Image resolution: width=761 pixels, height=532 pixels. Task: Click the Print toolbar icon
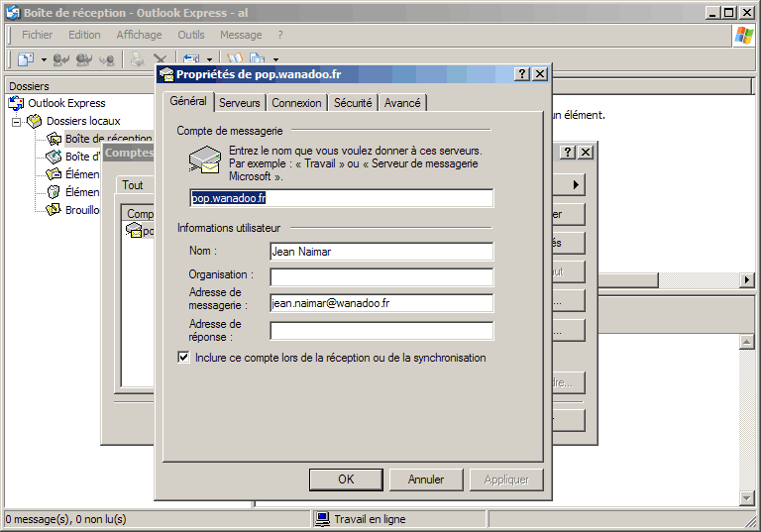coord(138,59)
